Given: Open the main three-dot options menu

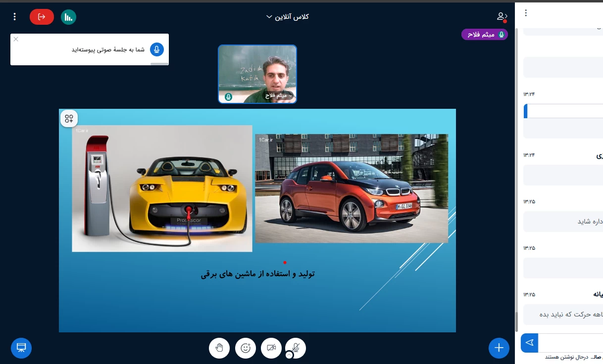Looking at the screenshot, I should click(15, 17).
